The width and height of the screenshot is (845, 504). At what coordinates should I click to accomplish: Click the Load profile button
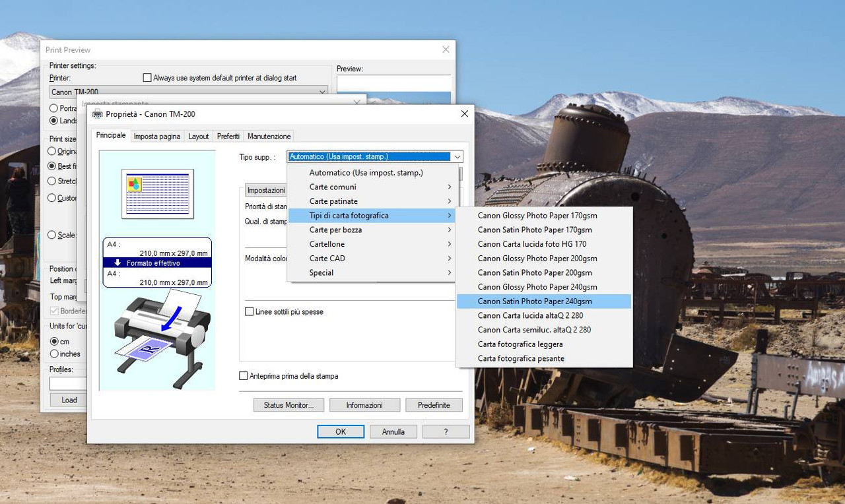click(69, 400)
